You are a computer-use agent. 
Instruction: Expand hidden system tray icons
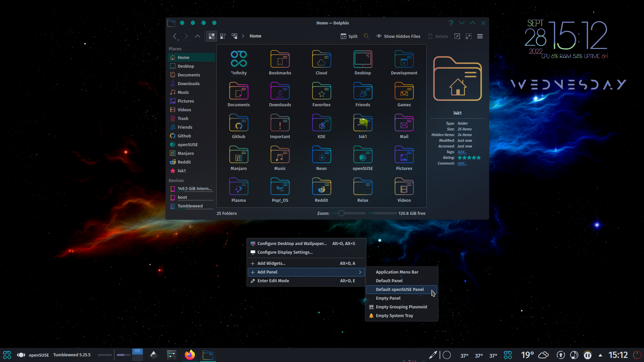tap(600, 355)
